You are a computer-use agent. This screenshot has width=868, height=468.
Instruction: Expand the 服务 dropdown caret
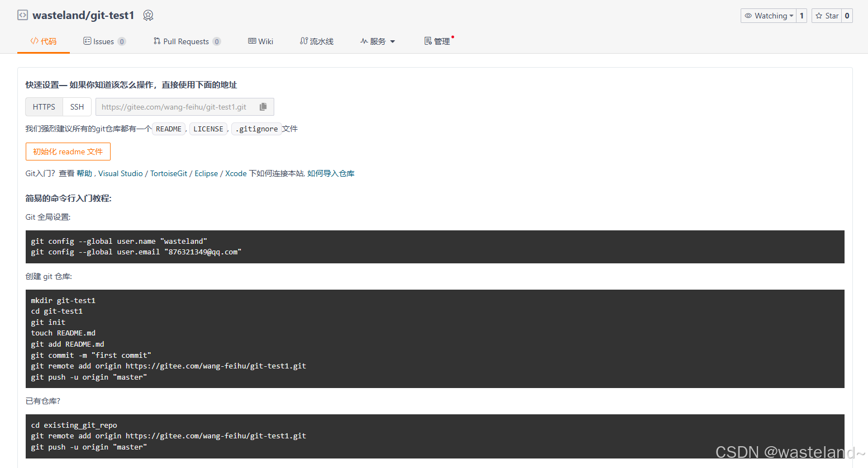point(393,41)
